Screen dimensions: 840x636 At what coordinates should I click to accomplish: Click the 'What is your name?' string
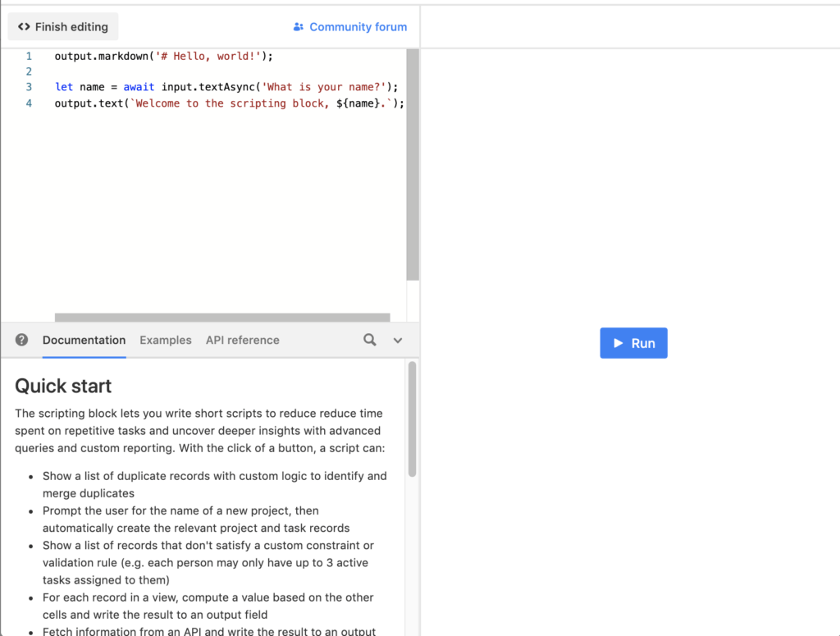click(323, 87)
